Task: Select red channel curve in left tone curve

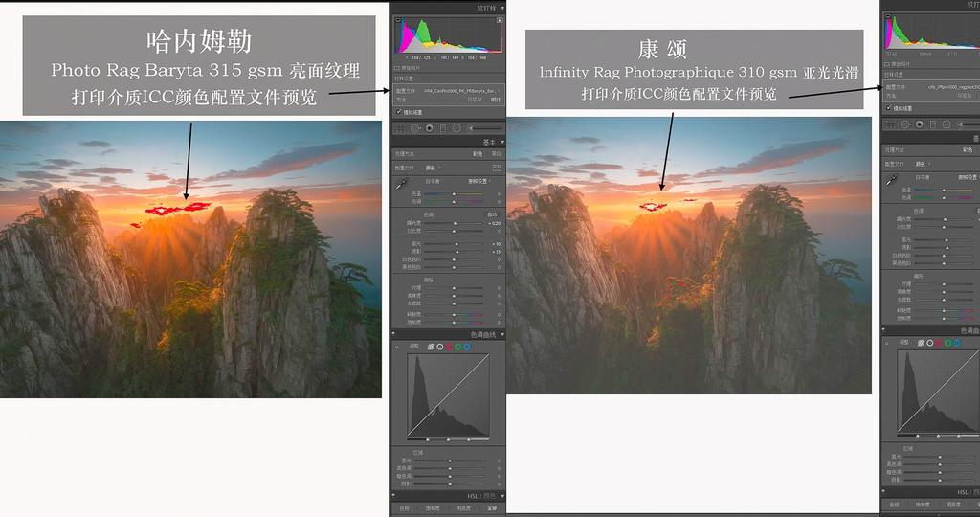Action: [449, 347]
